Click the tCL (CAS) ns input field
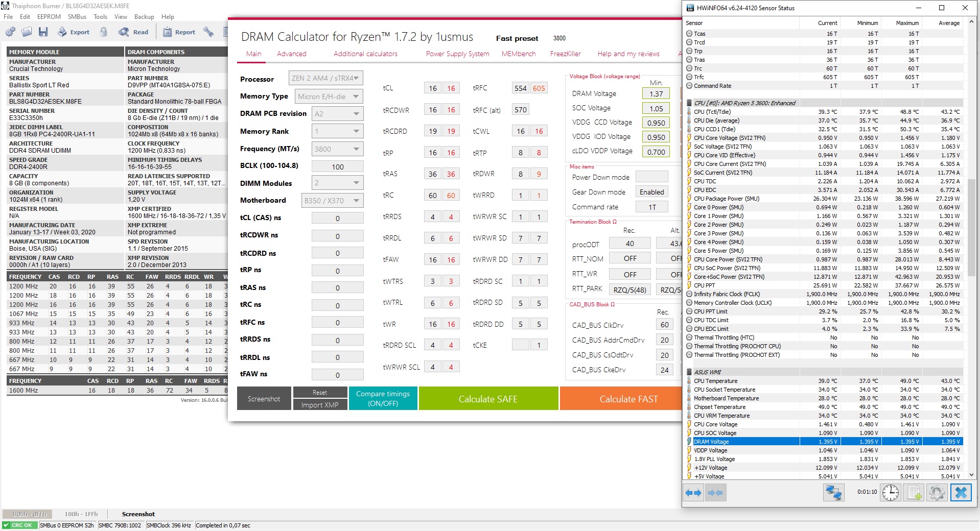This screenshot has width=980, height=531. click(x=337, y=218)
